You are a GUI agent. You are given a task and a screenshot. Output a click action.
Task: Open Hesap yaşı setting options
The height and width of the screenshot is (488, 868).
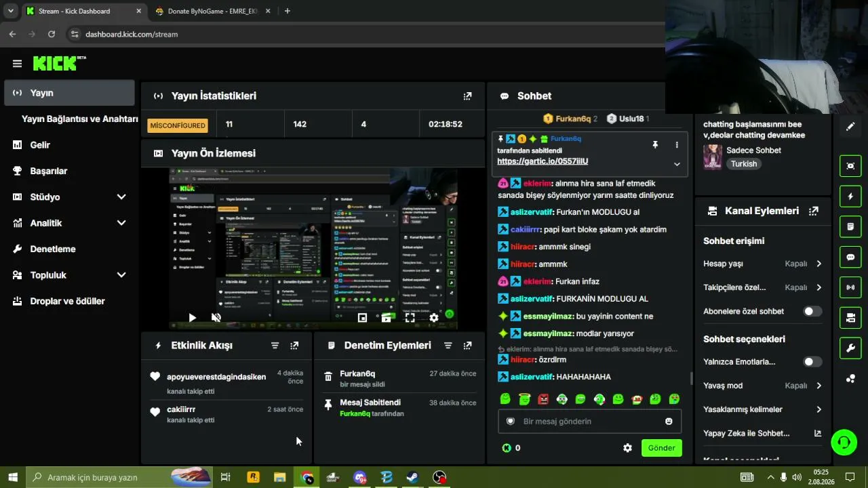click(x=763, y=264)
